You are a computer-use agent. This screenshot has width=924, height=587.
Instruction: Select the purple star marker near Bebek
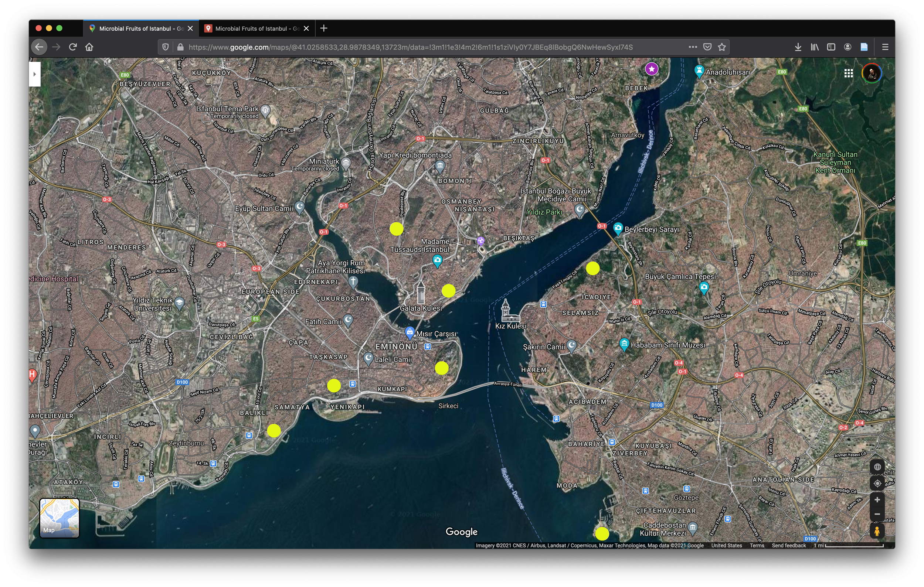[x=651, y=69]
